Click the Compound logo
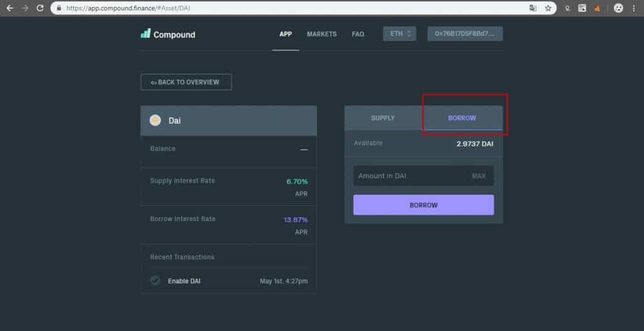Screen dimensions: 644x331 (x=168, y=34)
